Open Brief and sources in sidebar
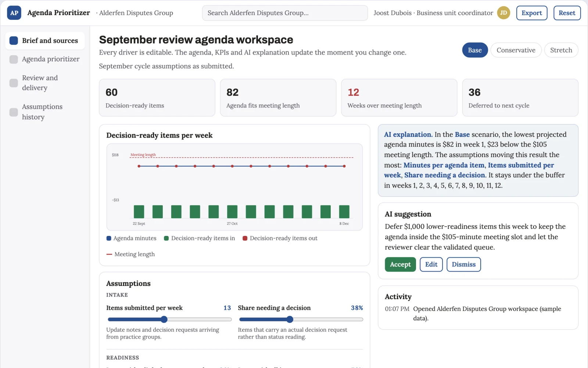This screenshot has height=368, width=588. pyautogui.click(x=45, y=40)
